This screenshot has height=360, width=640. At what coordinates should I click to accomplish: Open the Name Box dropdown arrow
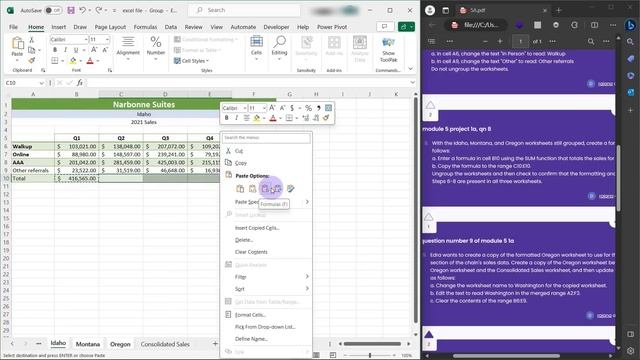(41, 83)
